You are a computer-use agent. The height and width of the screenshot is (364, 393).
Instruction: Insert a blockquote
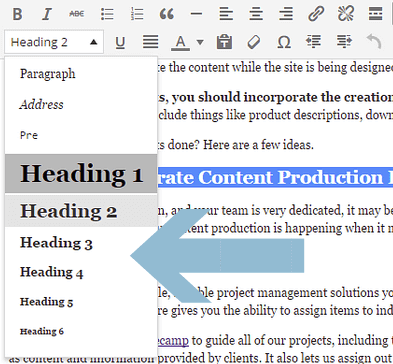point(167,14)
